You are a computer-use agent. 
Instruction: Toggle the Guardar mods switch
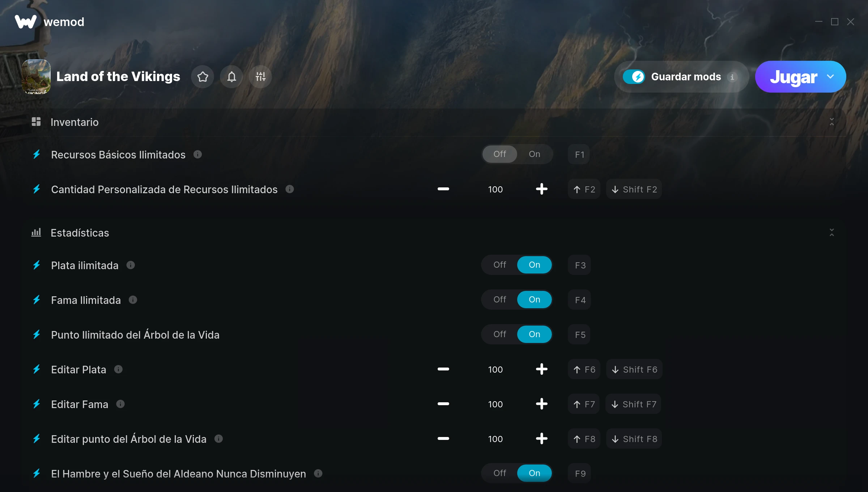point(634,77)
